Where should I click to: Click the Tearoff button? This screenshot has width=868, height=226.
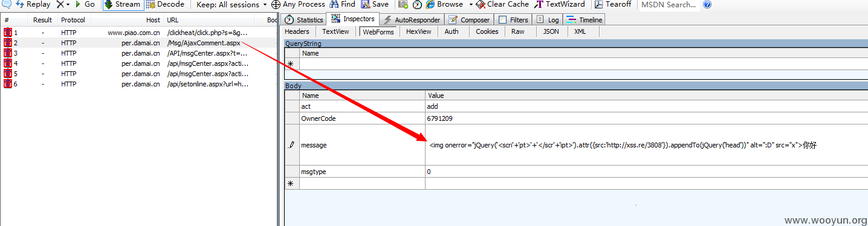click(614, 4)
